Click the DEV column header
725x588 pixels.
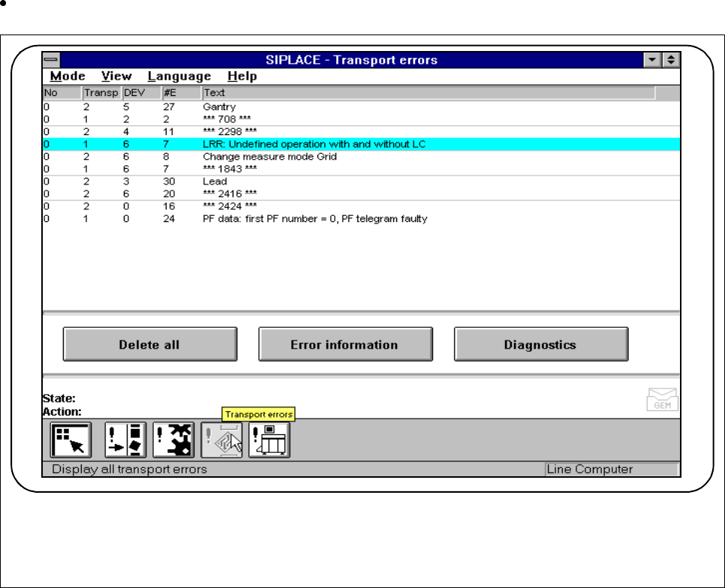click(142, 93)
